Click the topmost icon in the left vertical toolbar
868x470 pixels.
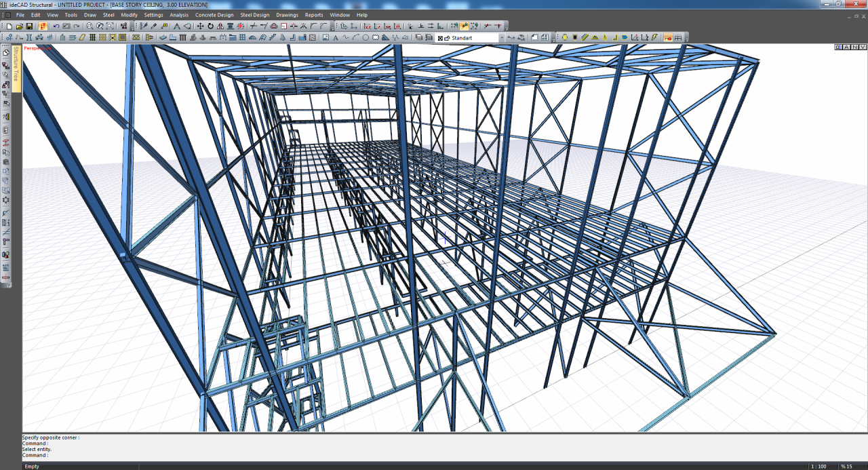point(6,52)
